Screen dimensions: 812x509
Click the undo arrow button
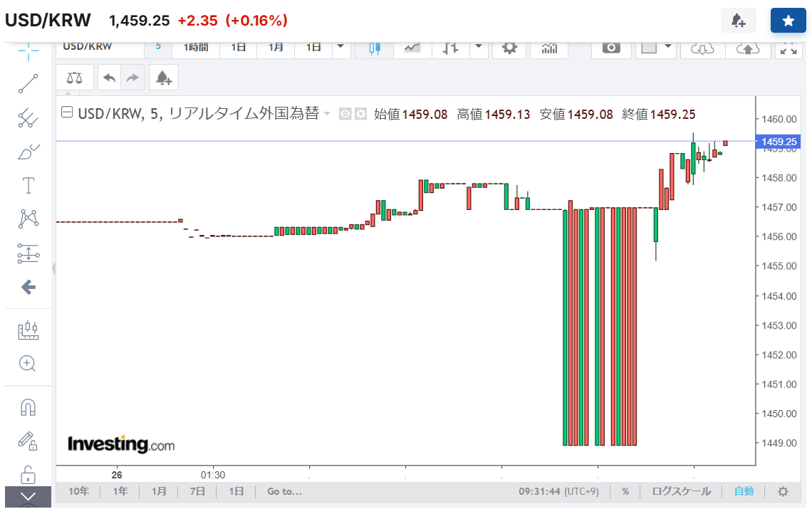point(109,78)
